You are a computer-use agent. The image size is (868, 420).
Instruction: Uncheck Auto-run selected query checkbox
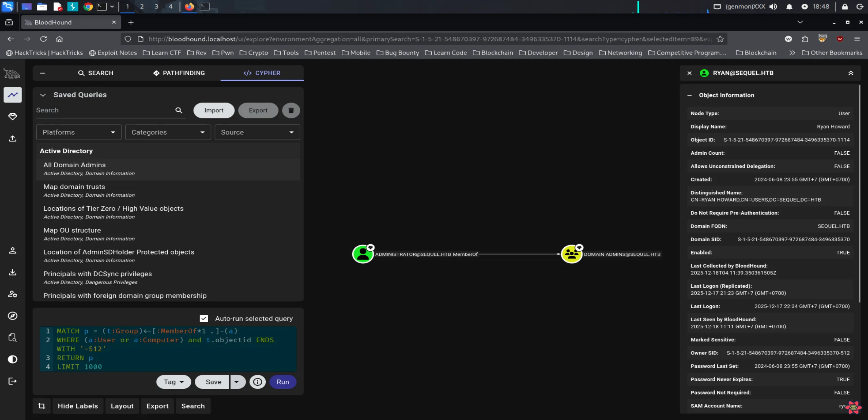pos(204,318)
